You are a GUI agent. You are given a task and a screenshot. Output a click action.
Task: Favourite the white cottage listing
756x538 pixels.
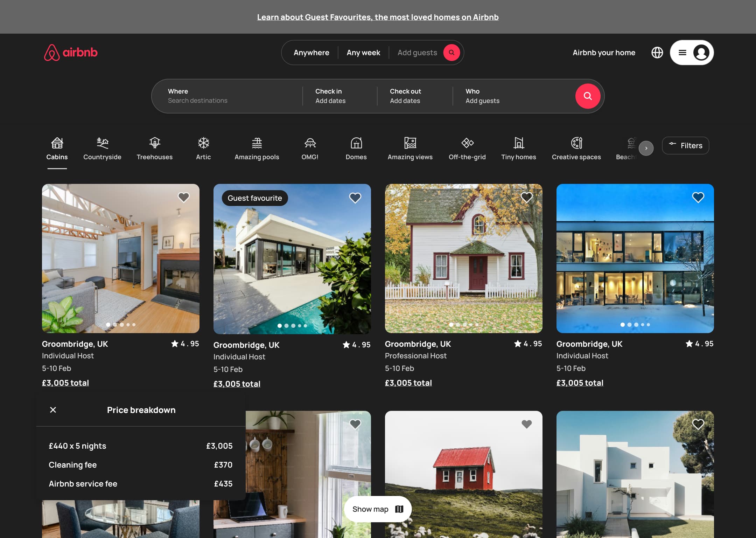pos(526,198)
